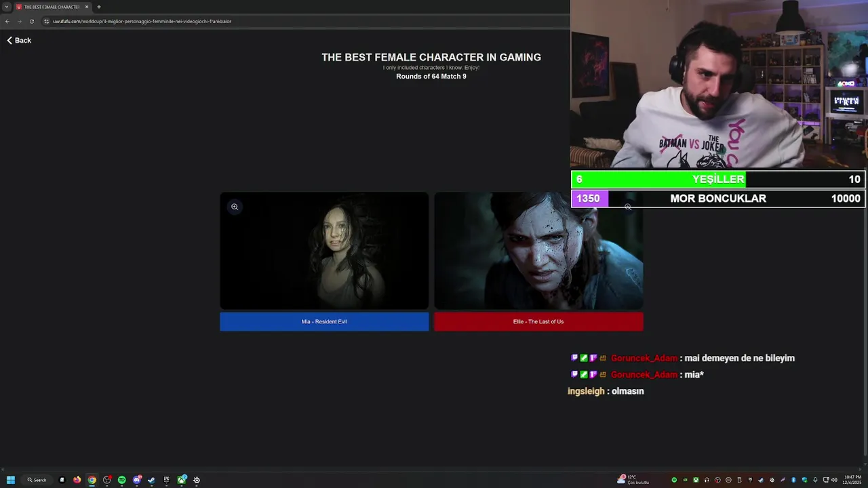This screenshot has width=868, height=488.
Task: Click the 'THE BEST FEMALE CHARACTER IN GAMING' heading
Action: coord(431,58)
